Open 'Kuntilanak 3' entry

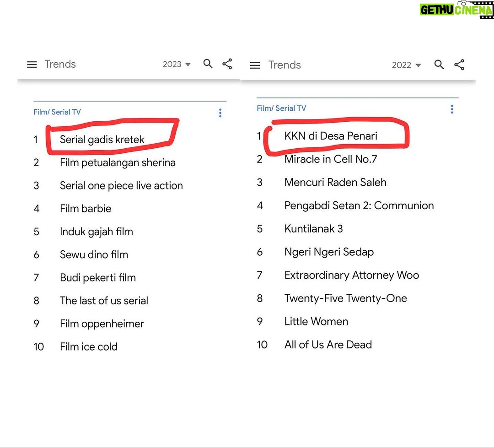pos(313,228)
